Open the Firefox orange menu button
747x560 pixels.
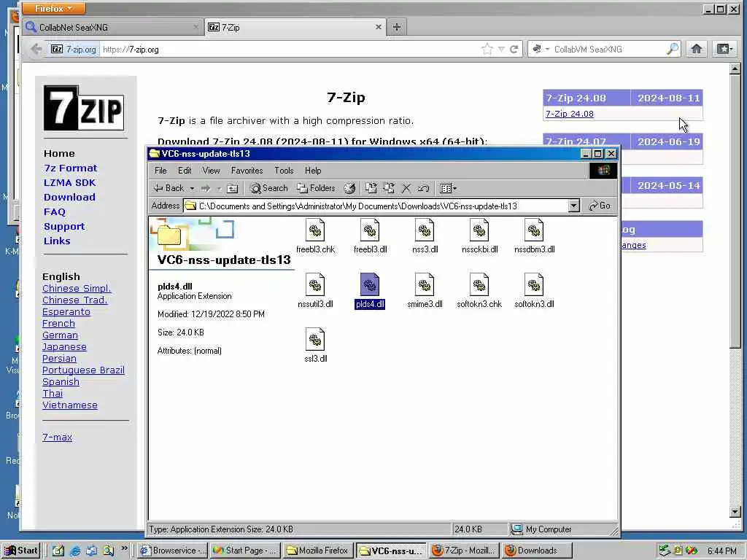tap(54, 8)
